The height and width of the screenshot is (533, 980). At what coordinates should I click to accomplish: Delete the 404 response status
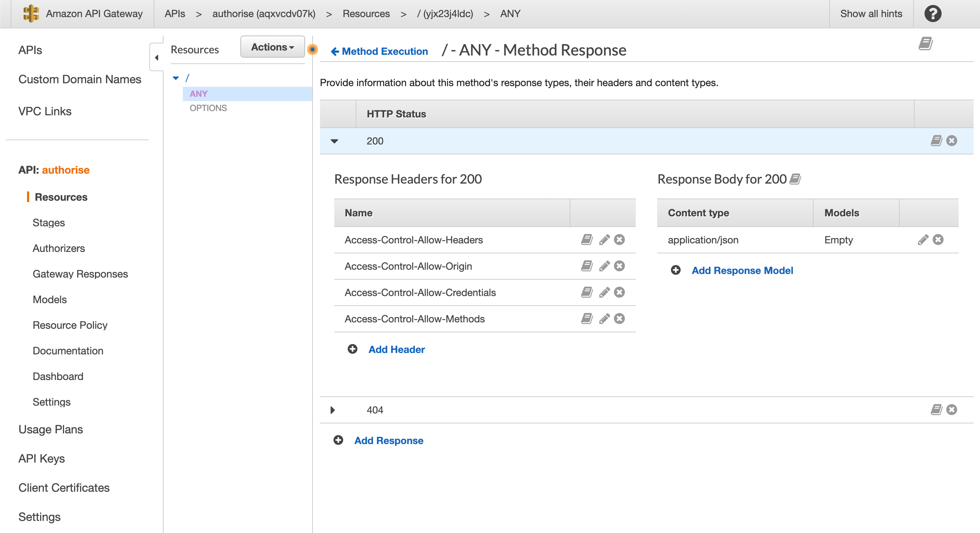point(952,410)
